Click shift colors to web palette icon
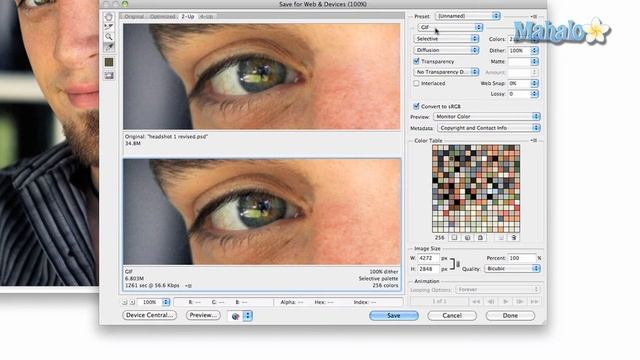Viewport: 640px width, 360px height. 467,237
